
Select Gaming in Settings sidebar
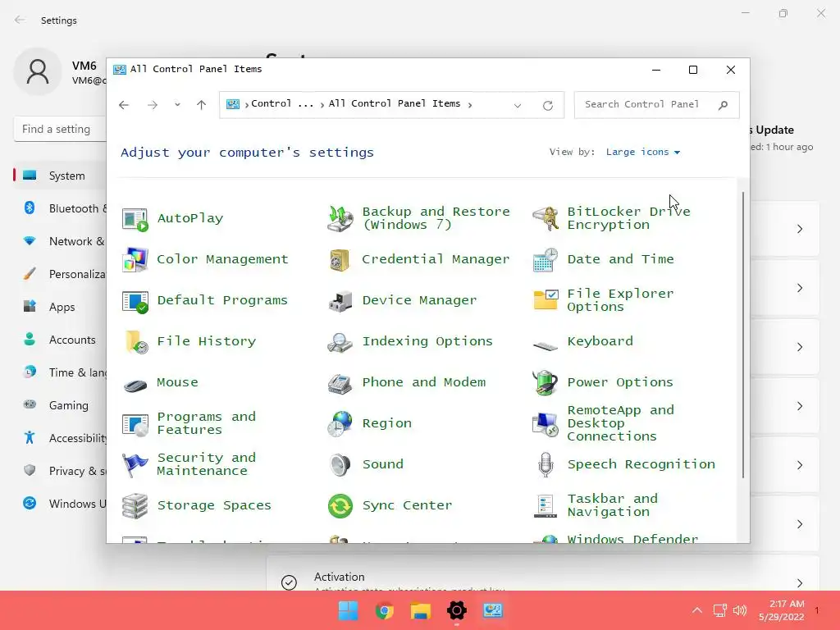[x=60, y=405]
